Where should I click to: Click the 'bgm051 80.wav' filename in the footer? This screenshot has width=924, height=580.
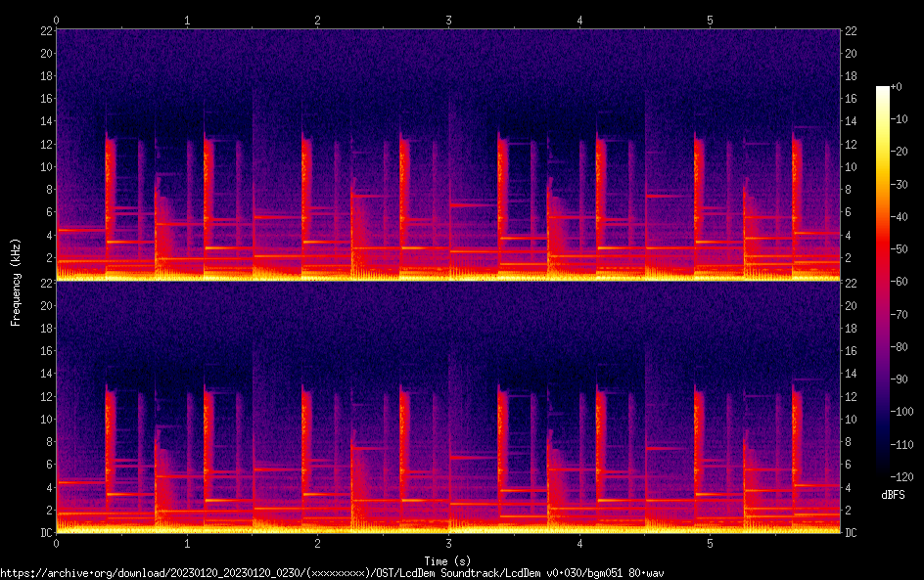[x=625, y=573]
